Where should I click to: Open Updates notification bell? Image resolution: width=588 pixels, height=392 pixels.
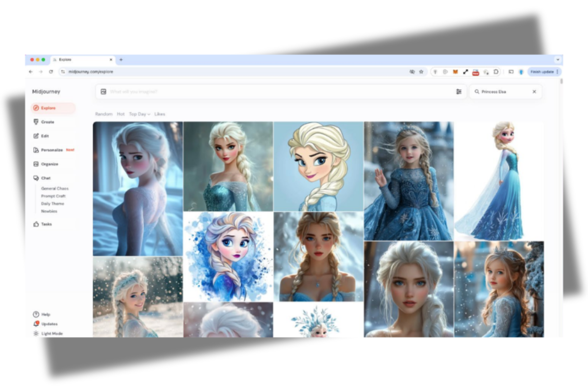(x=36, y=324)
